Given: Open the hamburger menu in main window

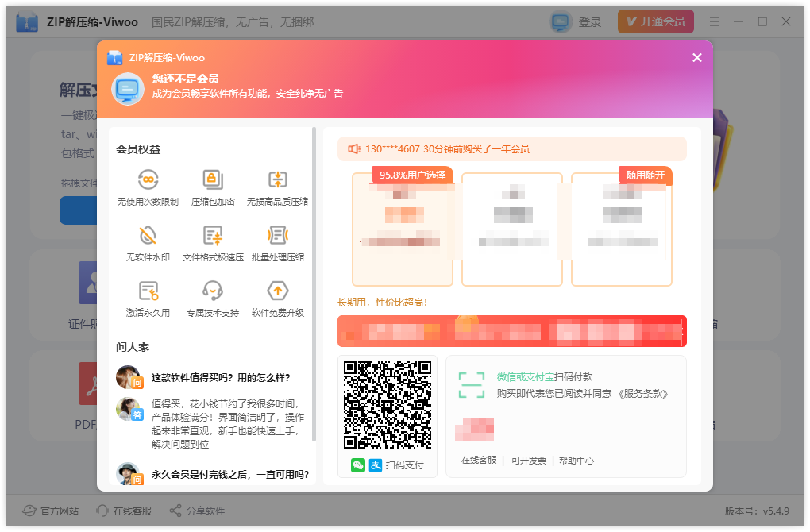Looking at the screenshot, I should point(715,21).
